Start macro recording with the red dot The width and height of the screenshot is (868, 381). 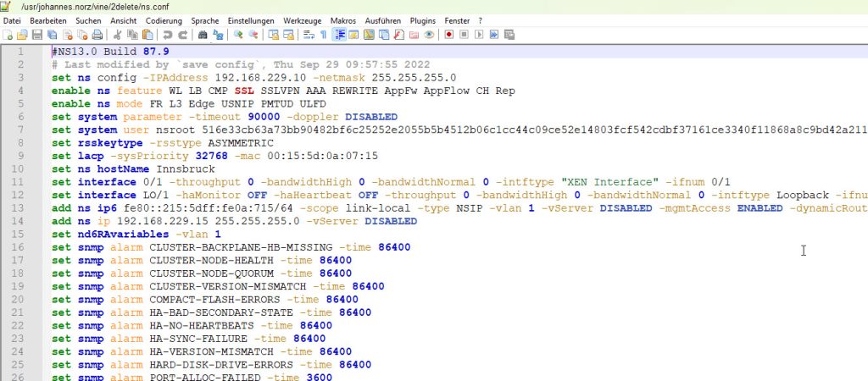pyautogui.click(x=449, y=35)
